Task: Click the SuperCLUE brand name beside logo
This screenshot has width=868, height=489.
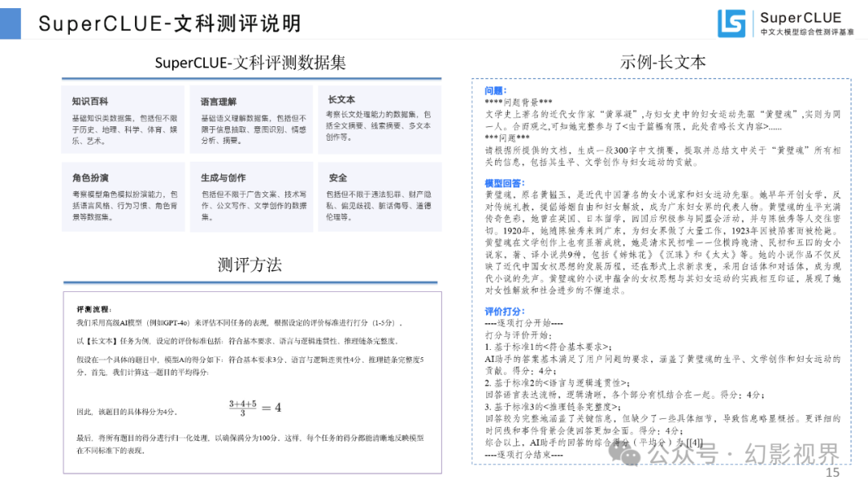Action: point(800,18)
